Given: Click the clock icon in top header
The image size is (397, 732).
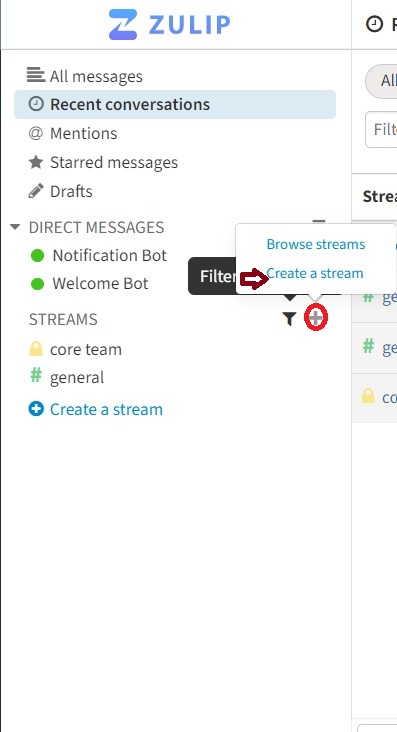Looking at the screenshot, I should [375, 24].
